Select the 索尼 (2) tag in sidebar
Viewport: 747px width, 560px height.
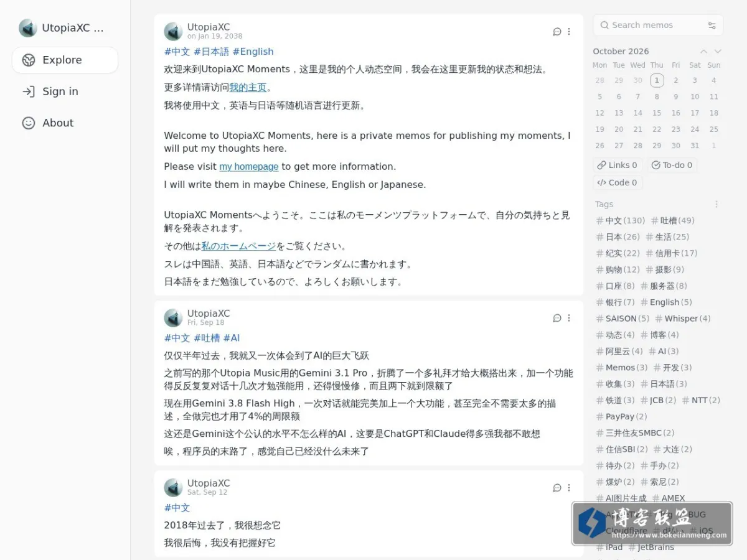tap(660, 482)
